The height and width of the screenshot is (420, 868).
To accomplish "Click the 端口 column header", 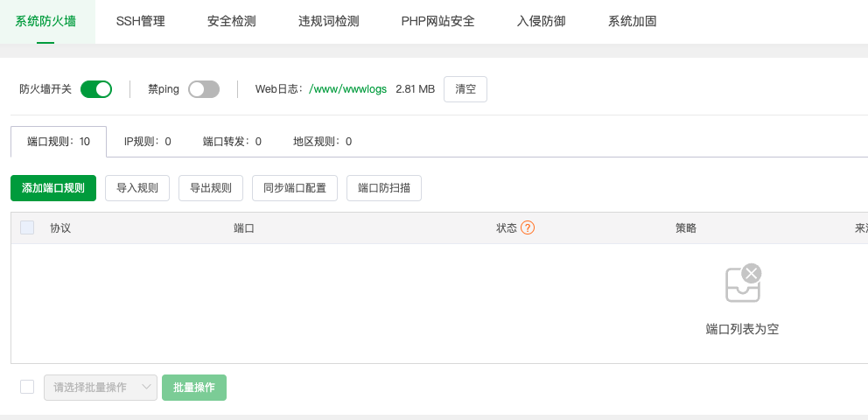I will pos(244,228).
